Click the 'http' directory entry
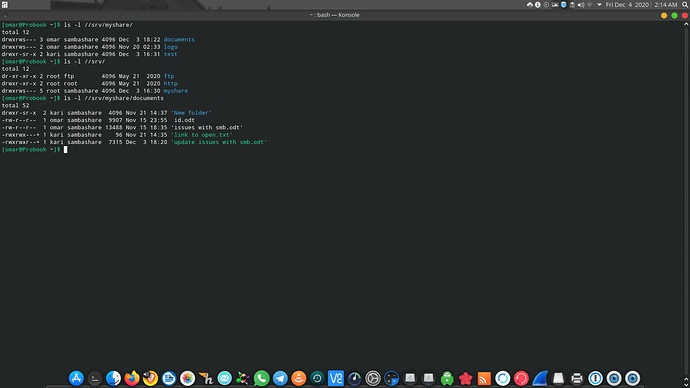Viewport: 690px width, 388px height. 171,84
